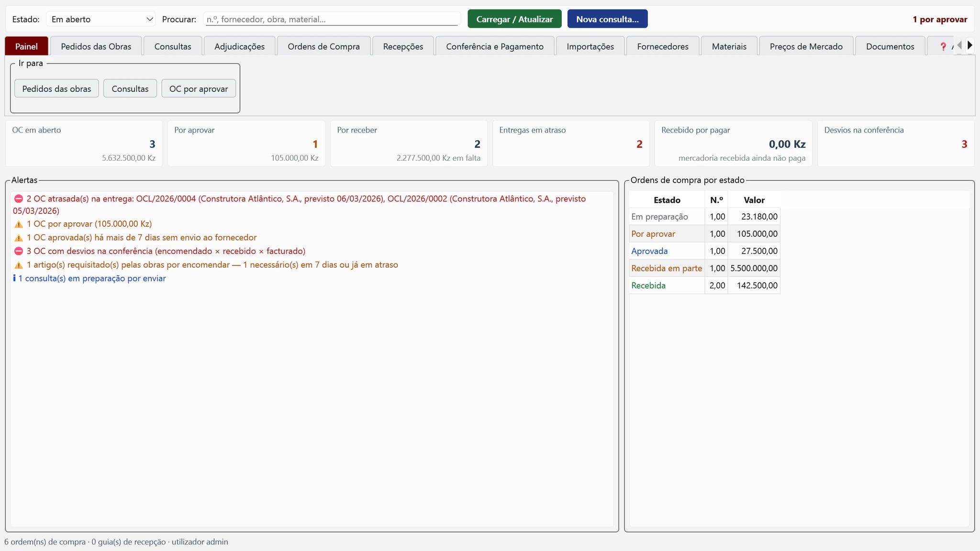Click the Pedidos das obras shortcut button

[x=56, y=88]
